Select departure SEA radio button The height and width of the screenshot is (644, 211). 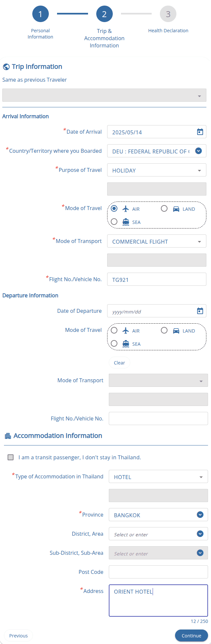coord(114,343)
